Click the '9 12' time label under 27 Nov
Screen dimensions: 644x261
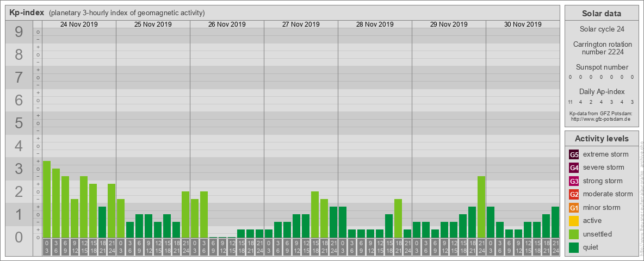point(296,247)
